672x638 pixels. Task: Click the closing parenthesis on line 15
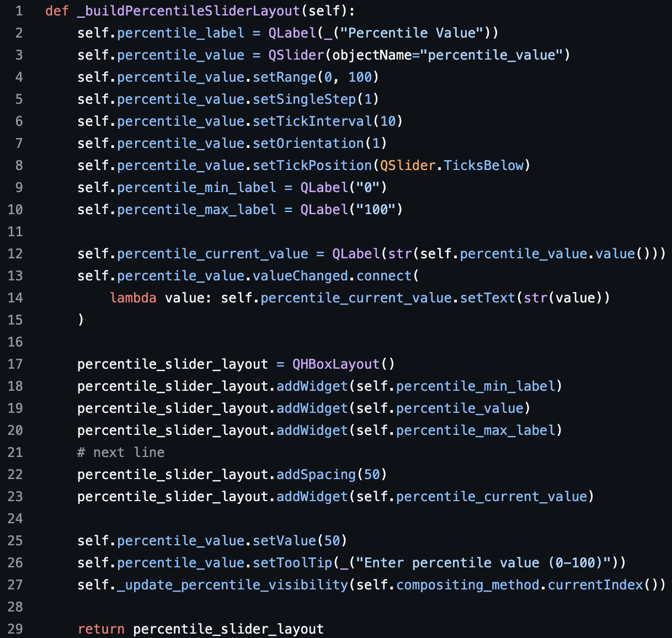point(81,320)
